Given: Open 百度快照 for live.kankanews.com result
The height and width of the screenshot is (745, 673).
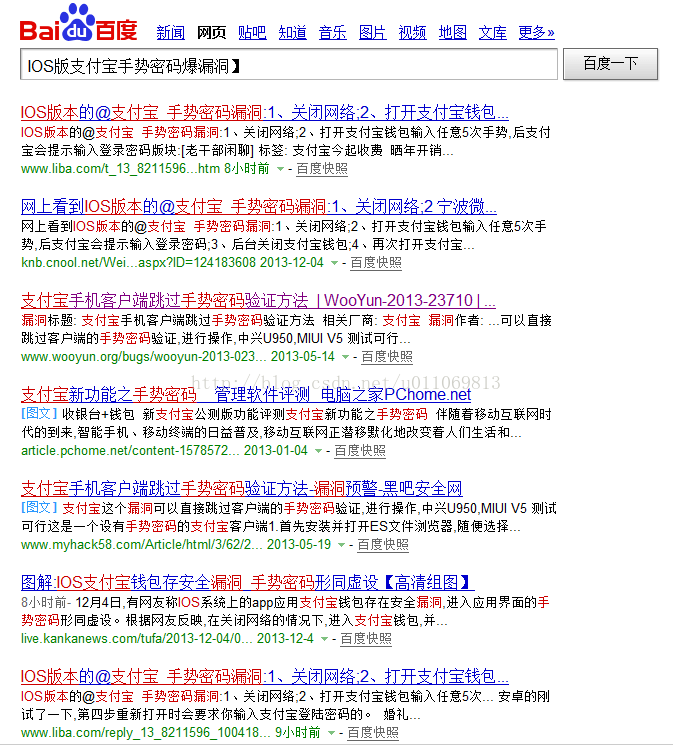Looking at the screenshot, I should point(365,639).
